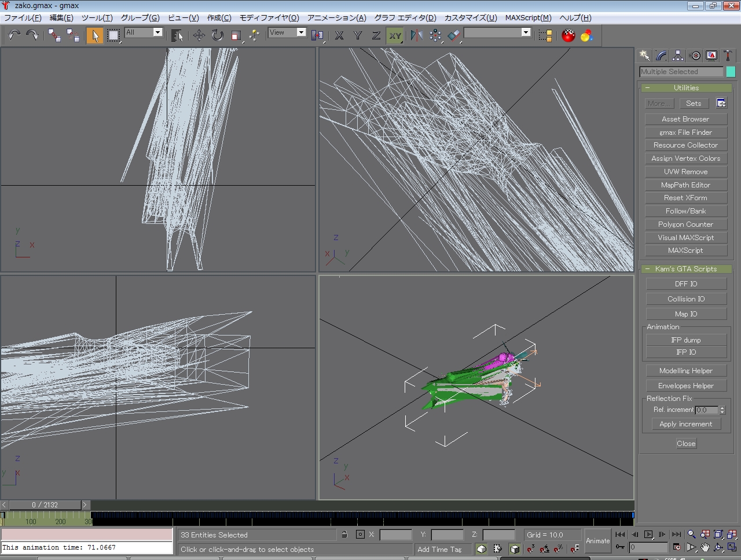741x560 pixels.
Task: Click the teal object color swatch
Action: coord(731,72)
